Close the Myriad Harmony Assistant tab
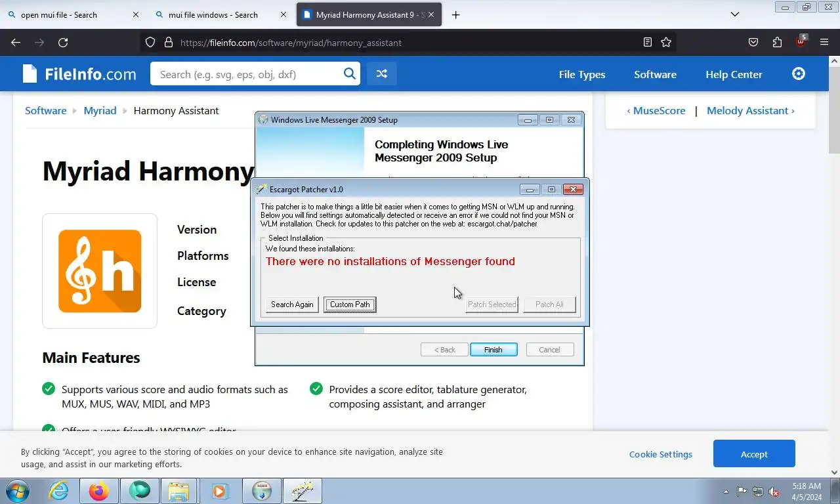Screen dimensions: 840x504 click(x=431, y=14)
